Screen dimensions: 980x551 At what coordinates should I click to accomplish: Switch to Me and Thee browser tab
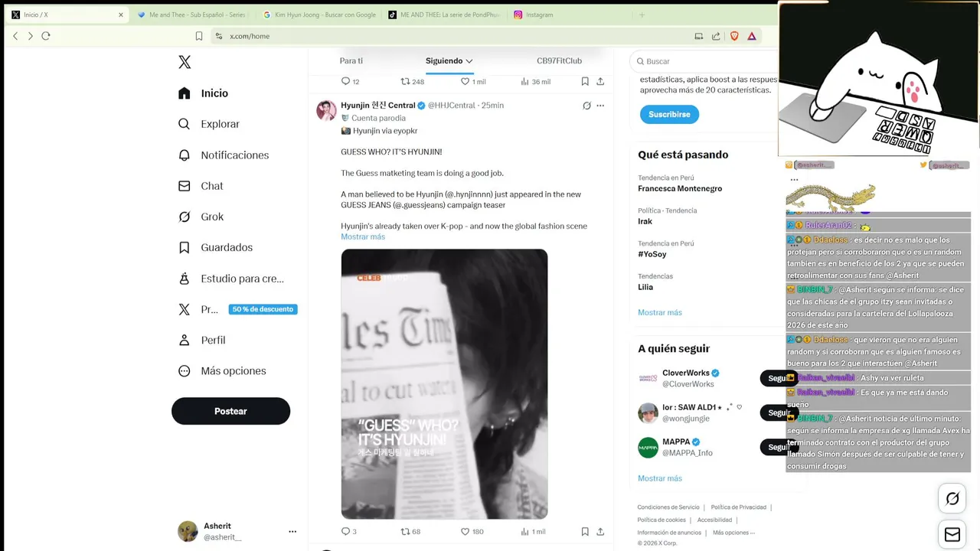191,15
